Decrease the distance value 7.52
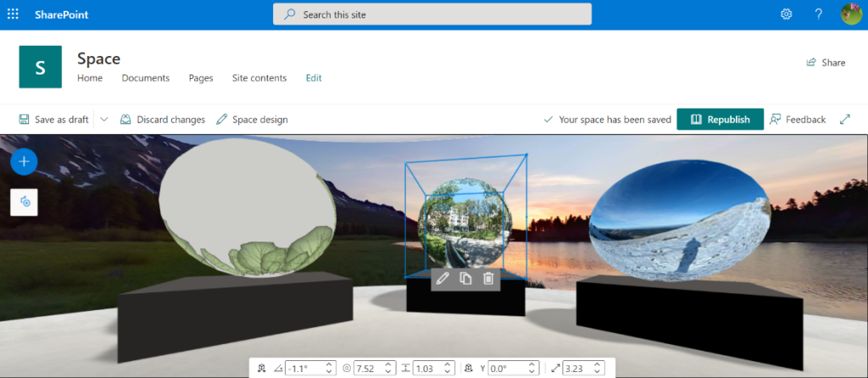868x378 pixels. click(388, 371)
